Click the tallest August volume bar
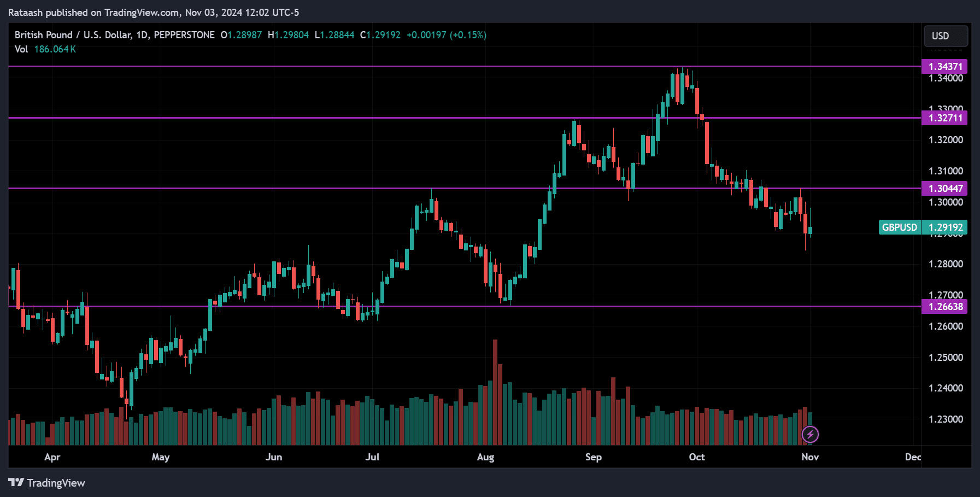Image resolution: width=980 pixels, height=497 pixels. (495, 392)
